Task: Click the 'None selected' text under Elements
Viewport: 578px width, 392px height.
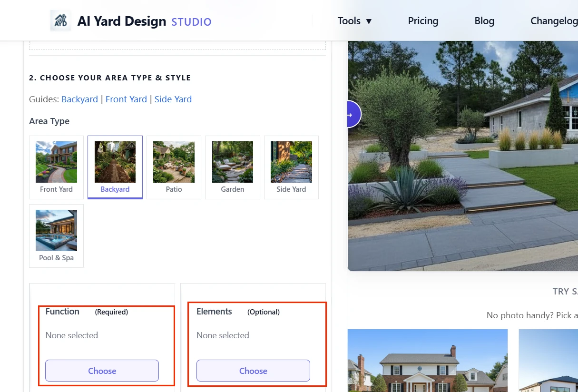Action: [x=223, y=335]
